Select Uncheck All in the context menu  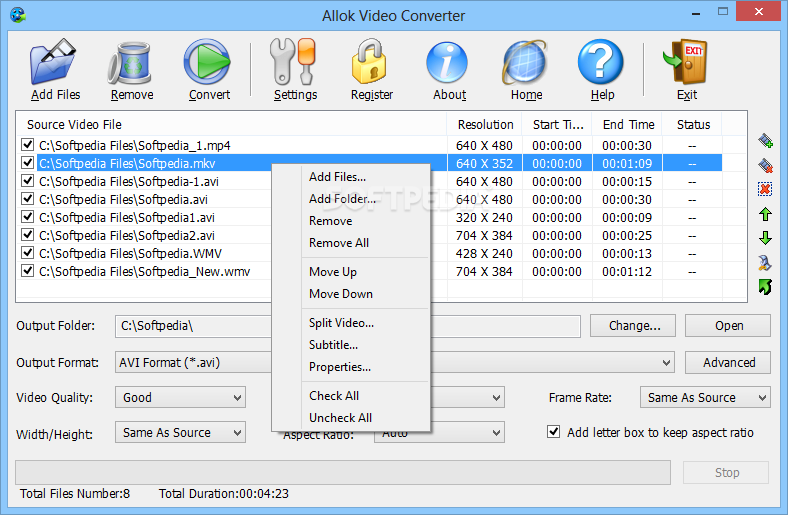340,418
